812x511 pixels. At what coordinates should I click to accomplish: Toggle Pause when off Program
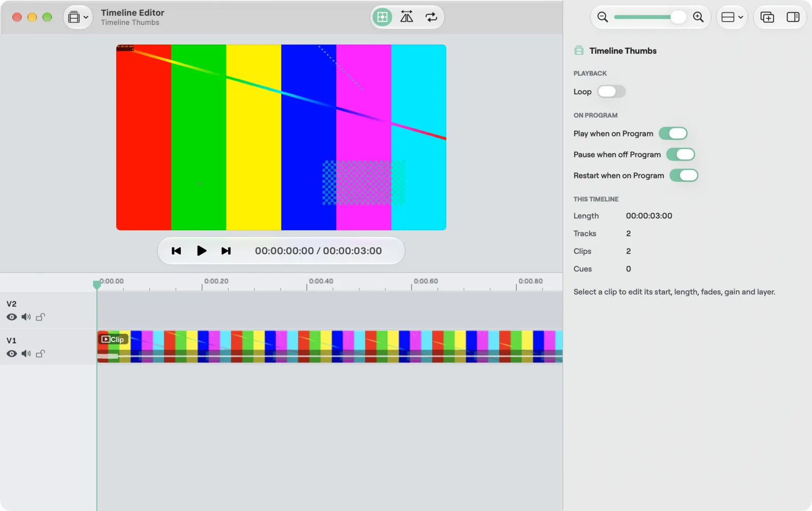coord(681,154)
